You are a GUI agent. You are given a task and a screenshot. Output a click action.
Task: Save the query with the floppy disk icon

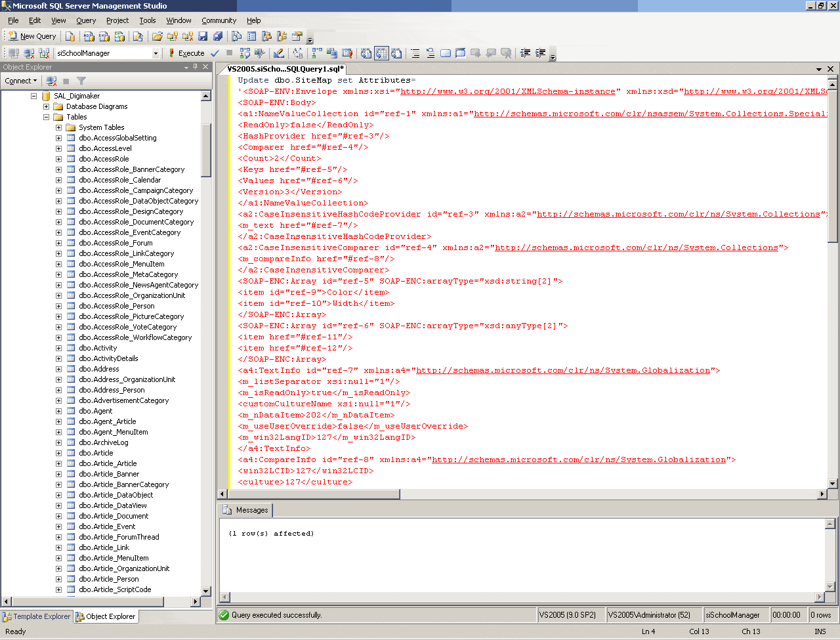coord(203,36)
